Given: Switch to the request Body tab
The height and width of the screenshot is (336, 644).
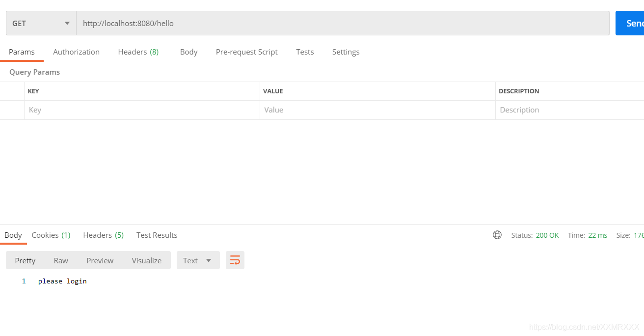Looking at the screenshot, I should (x=188, y=52).
